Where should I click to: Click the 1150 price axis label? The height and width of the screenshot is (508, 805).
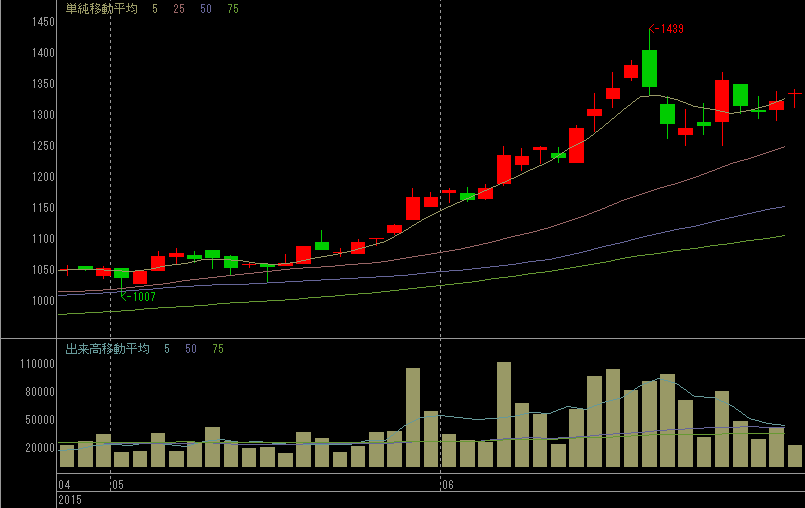(x=43, y=208)
